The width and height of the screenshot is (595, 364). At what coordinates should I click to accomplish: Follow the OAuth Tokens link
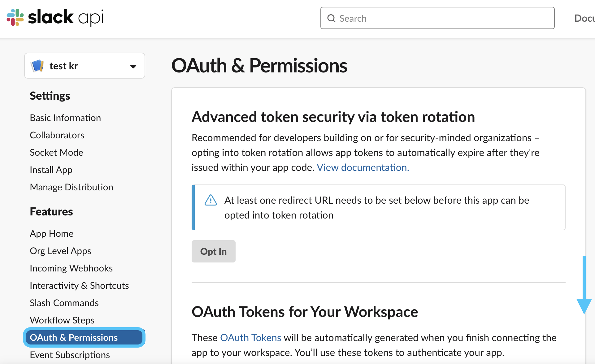[250, 338]
